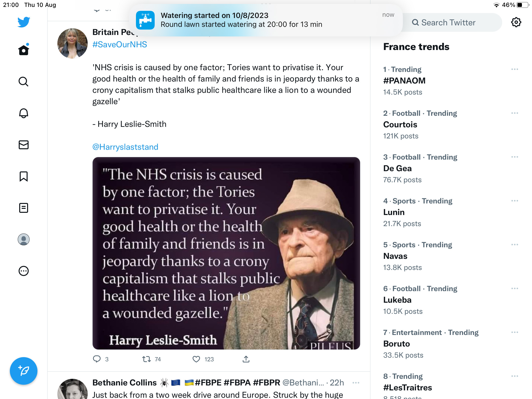Open More options circle icon in sidebar
The width and height of the screenshot is (532, 399).
[x=24, y=271]
